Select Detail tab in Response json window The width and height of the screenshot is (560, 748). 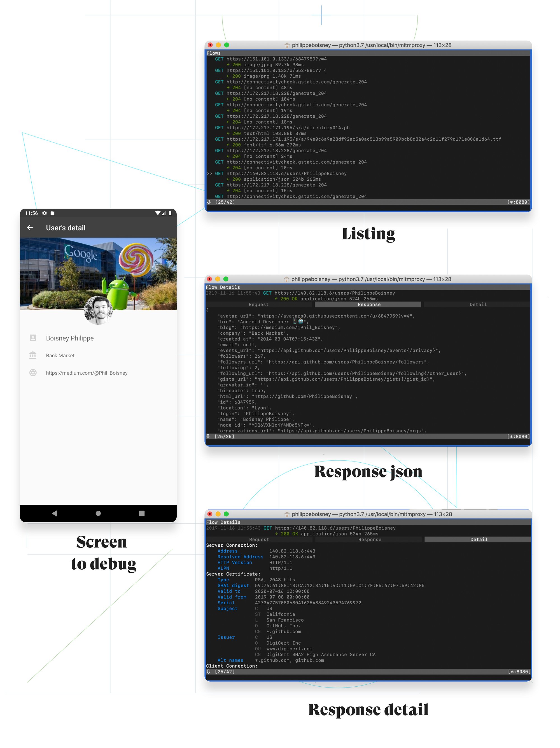pyautogui.click(x=478, y=304)
